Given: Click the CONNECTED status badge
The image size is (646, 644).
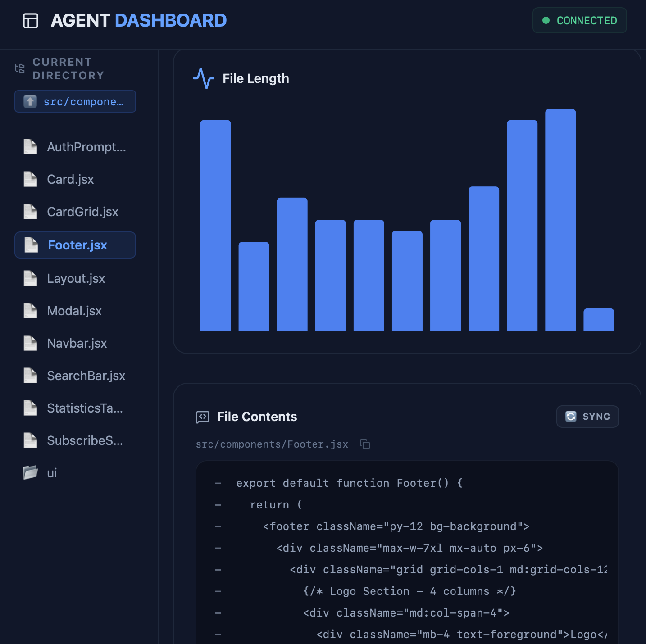Looking at the screenshot, I should pos(579,20).
